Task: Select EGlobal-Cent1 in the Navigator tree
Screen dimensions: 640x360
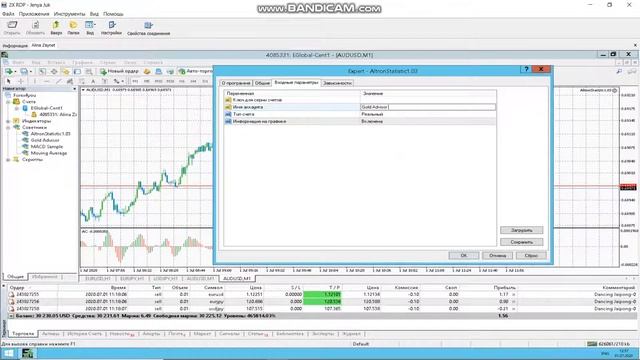Action: 46,108
